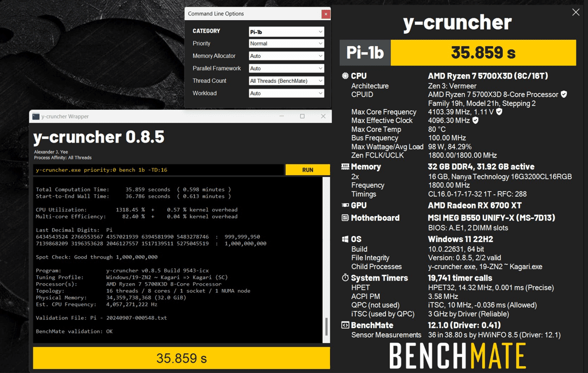Click 'Validation File: Pi - 20240907-000548.txt' line
The width and height of the screenshot is (588, 373).
pyautogui.click(x=101, y=317)
